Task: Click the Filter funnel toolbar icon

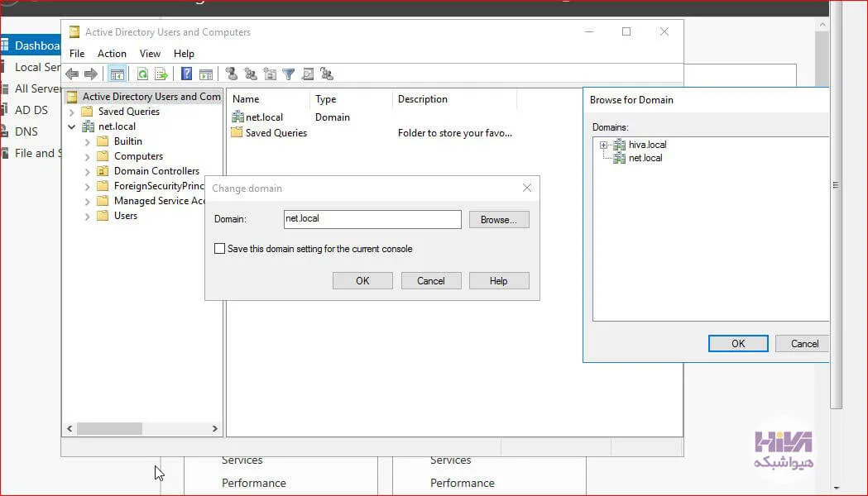Action: (x=289, y=74)
